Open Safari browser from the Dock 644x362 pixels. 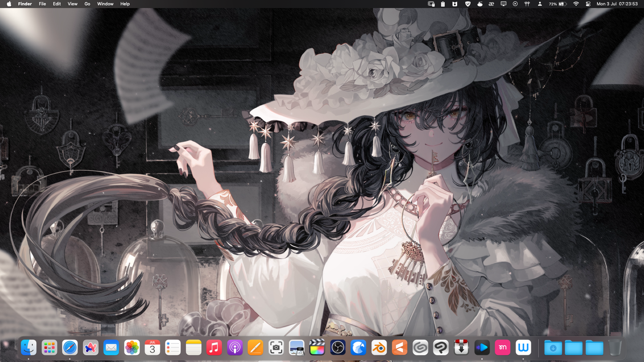click(70, 348)
